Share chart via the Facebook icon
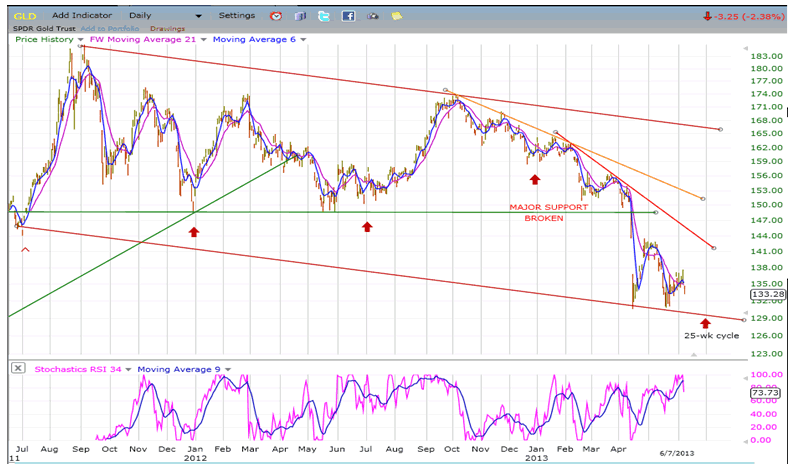This screenshot has height=471, width=789. [349, 16]
